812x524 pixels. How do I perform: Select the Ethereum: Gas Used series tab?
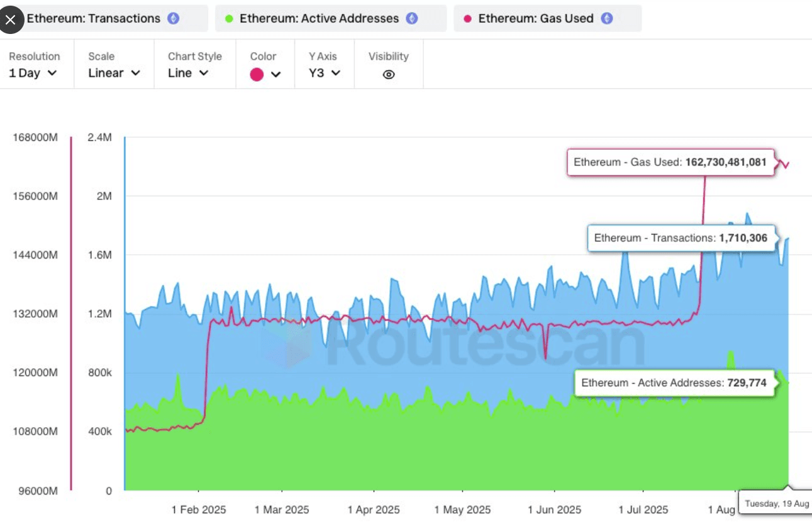[x=548, y=18]
